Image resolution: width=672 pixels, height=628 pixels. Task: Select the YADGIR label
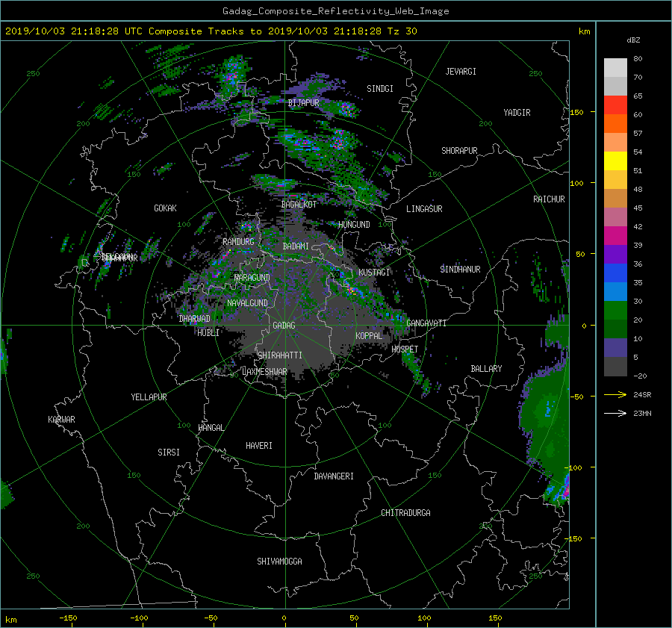point(517,113)
